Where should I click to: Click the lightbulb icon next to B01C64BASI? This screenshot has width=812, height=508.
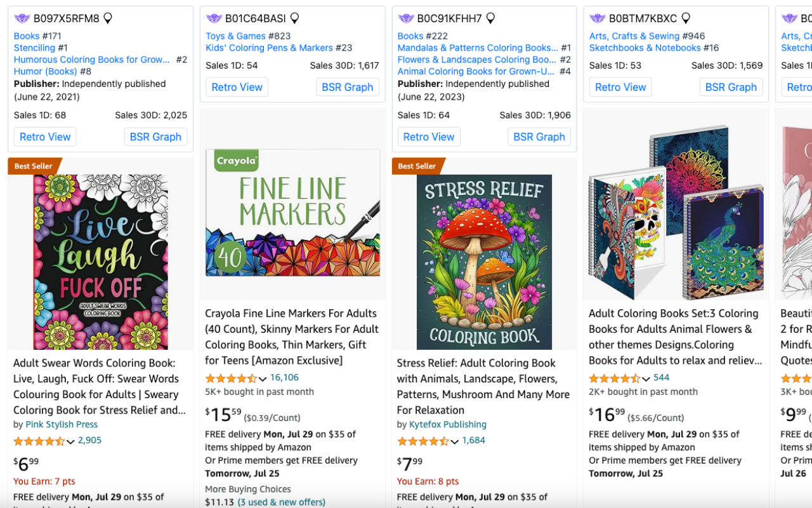click(294, 18)
